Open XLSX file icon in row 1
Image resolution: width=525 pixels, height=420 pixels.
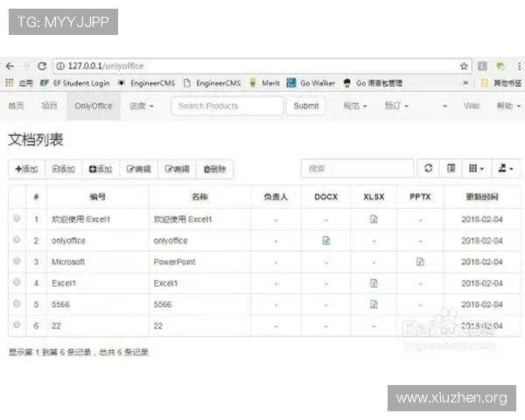[x=374, y=220]
